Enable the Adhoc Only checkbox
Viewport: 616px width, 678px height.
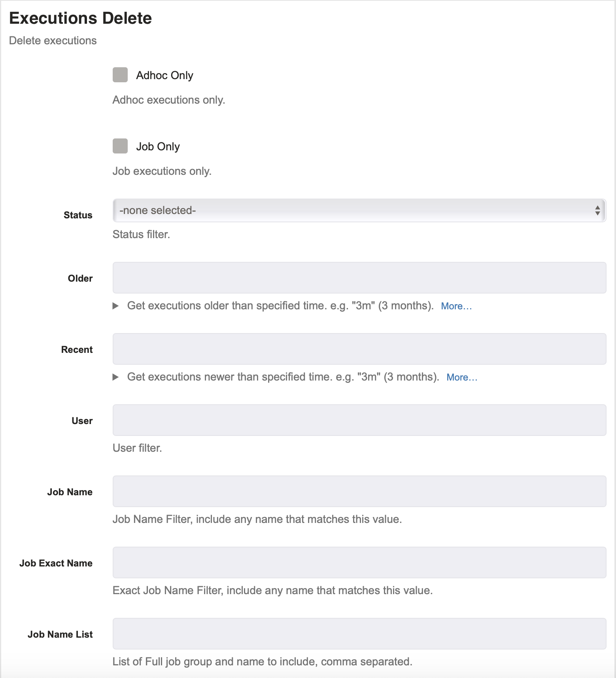(120, 75)
